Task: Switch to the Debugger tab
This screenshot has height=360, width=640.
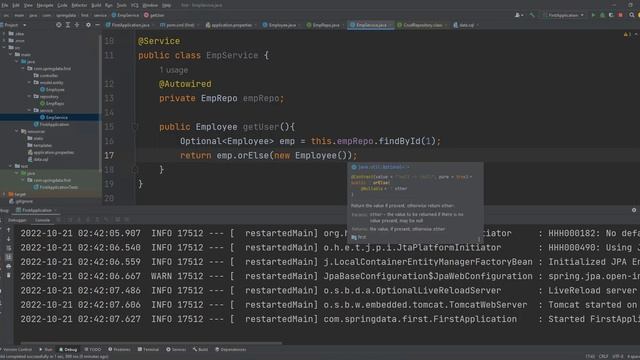Action: [x=18, y=220]
